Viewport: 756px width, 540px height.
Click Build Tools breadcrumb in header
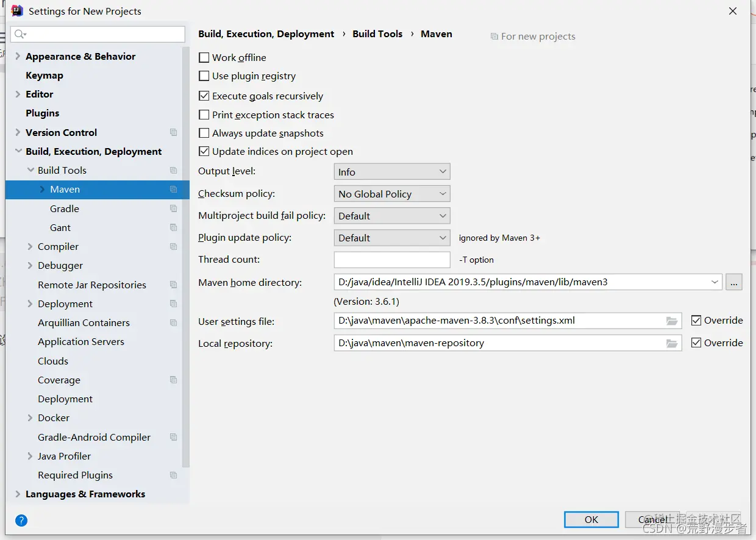377,34
